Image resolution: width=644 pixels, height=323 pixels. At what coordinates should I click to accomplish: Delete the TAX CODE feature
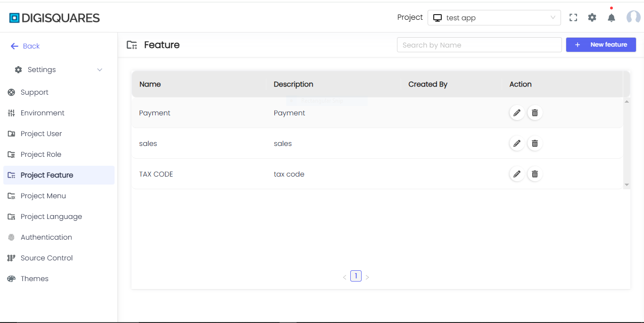pyautogui.click(x=535, y=174)
